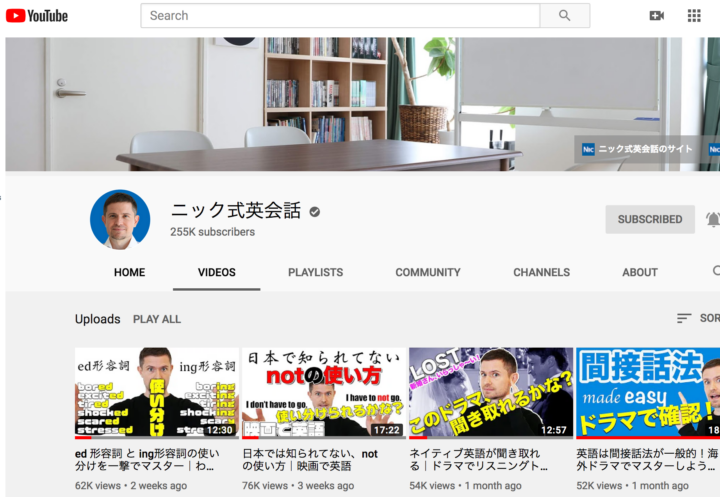The image size is (720, 497).
Task: Click PLAY ALL next to Uploads
Action: [x=157, y=319]
